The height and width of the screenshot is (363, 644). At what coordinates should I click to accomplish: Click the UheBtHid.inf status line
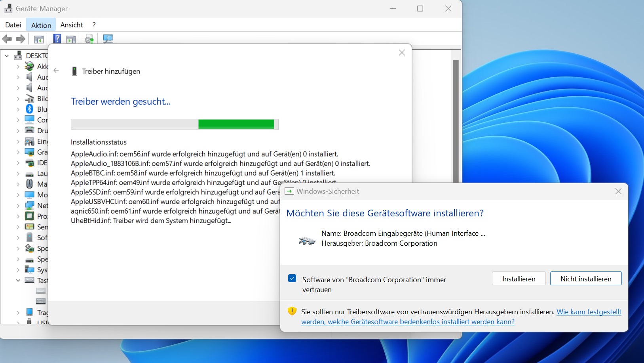point(151,221)
